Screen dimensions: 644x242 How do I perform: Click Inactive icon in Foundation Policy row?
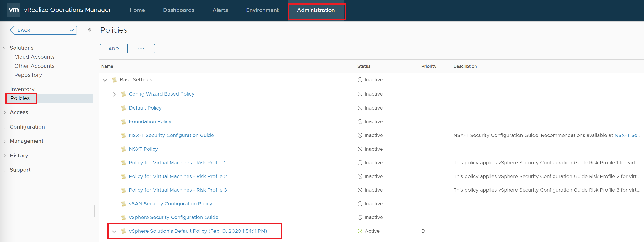360,122
